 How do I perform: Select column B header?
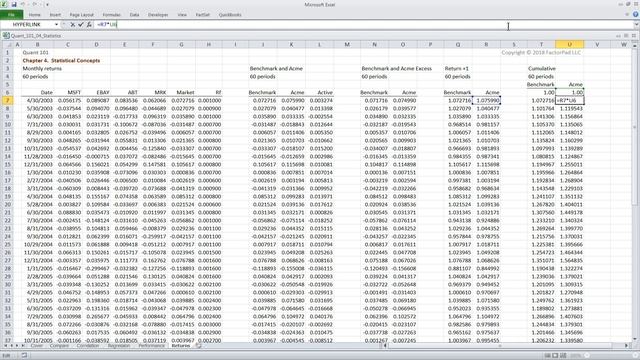(37, 44)
